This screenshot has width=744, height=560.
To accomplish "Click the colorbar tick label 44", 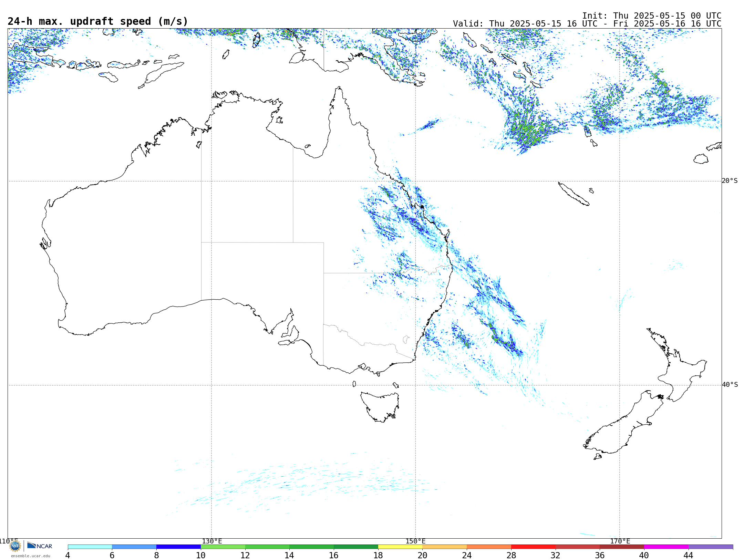I will [689, 555].
